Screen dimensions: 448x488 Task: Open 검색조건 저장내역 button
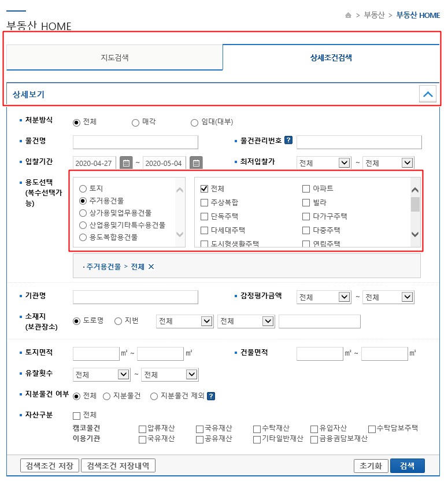(119, 465)
